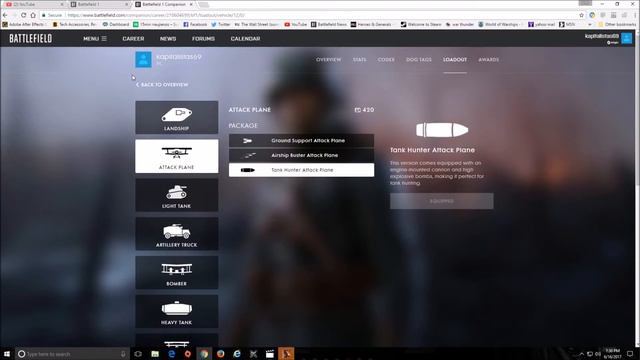Open the Other bookmarks folder
The height and width of the screenshot is (360, 640).
617,24
